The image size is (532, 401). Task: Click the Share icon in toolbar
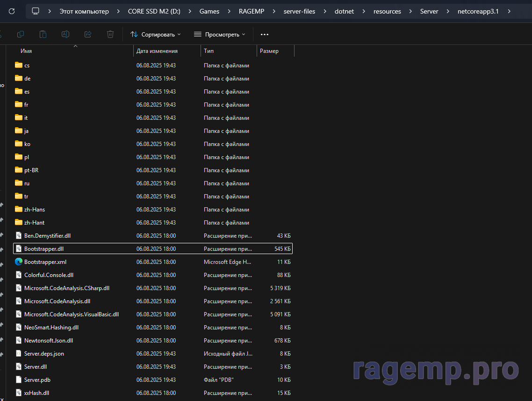tap(88, 34)
